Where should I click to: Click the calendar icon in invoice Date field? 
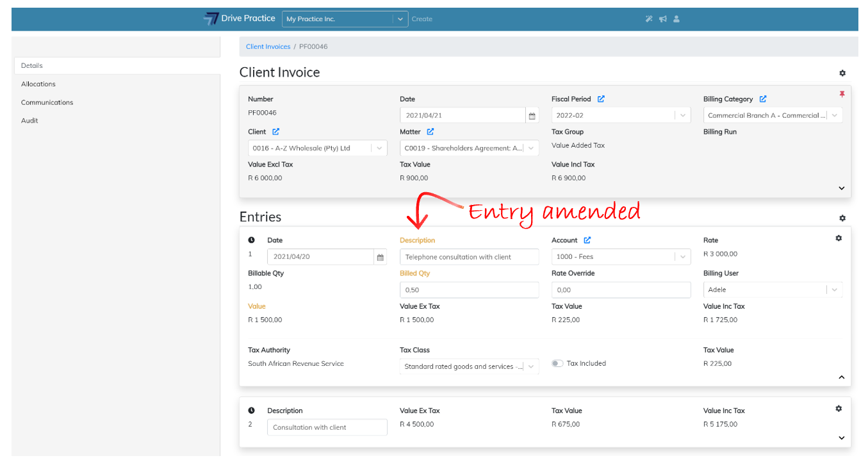[x=532, y=116]
